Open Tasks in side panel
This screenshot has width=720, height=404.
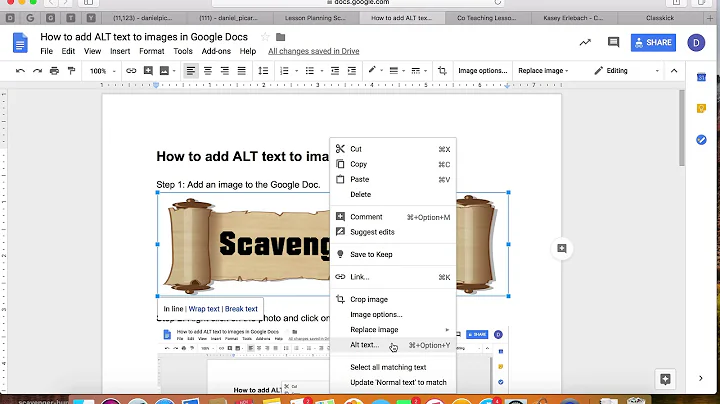(701, 140)
